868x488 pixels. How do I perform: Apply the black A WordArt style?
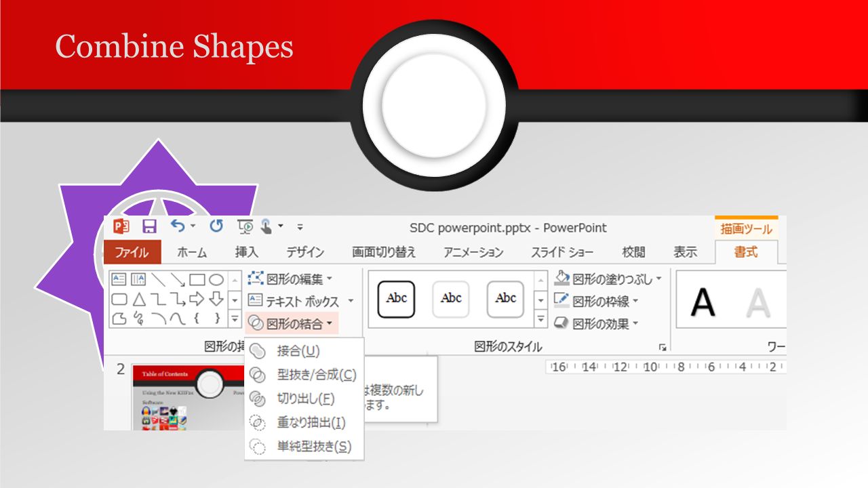(703, 302)
